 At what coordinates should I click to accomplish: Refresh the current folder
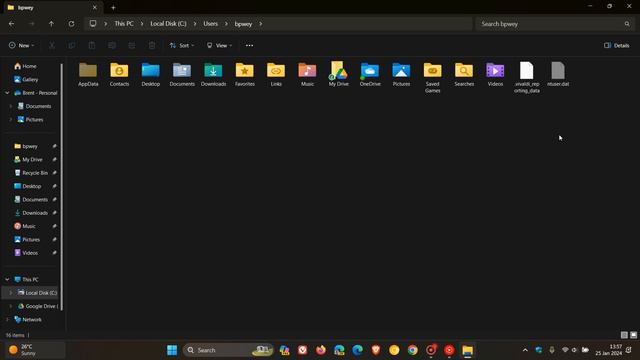click(x=71, y=24)
